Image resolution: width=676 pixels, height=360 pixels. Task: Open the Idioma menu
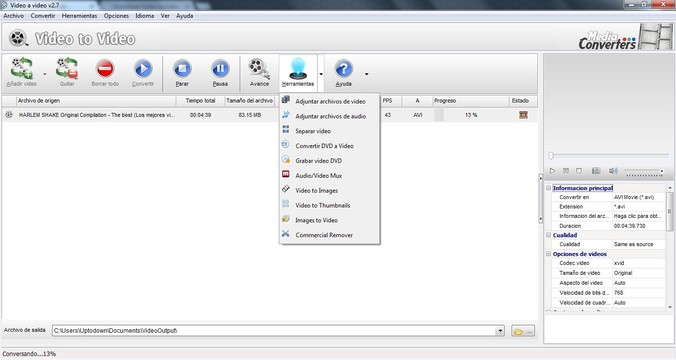(x=144, y=16)
